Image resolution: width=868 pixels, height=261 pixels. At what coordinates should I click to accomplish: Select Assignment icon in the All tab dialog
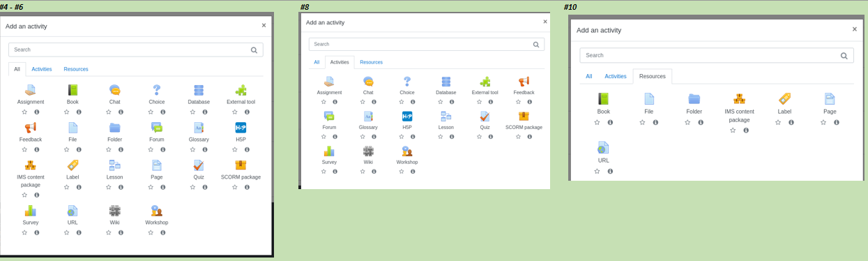(31, 89)
